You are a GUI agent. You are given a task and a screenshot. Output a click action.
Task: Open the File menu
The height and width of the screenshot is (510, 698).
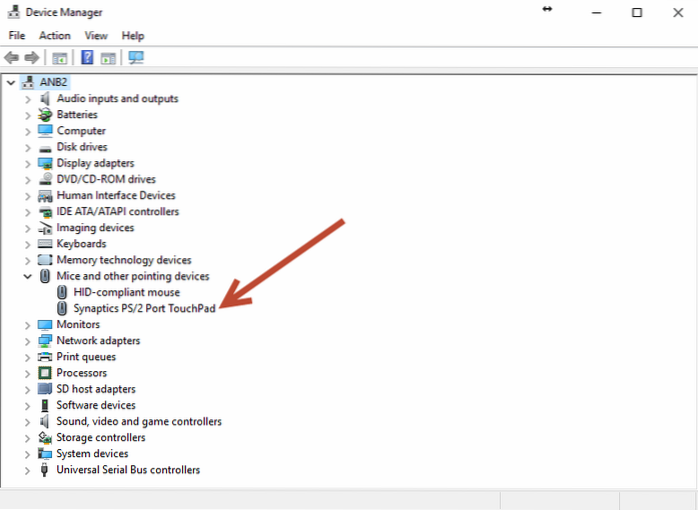tap(17, 36)
